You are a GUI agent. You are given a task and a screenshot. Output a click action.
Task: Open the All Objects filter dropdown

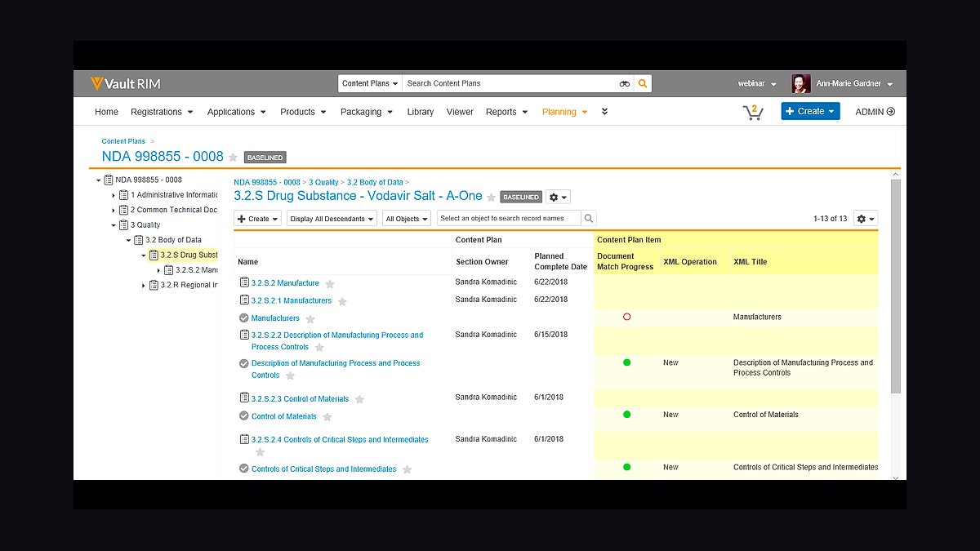(x=407, y=219)
